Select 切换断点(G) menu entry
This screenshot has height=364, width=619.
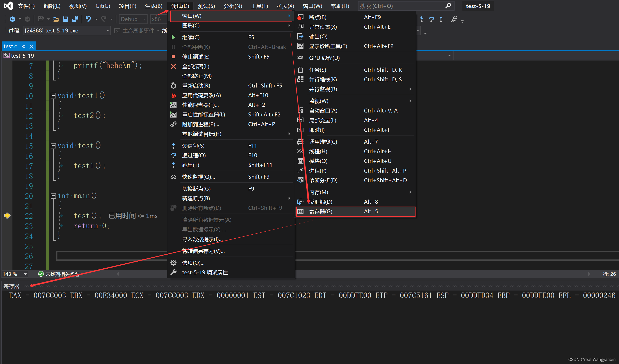[231, 189]
